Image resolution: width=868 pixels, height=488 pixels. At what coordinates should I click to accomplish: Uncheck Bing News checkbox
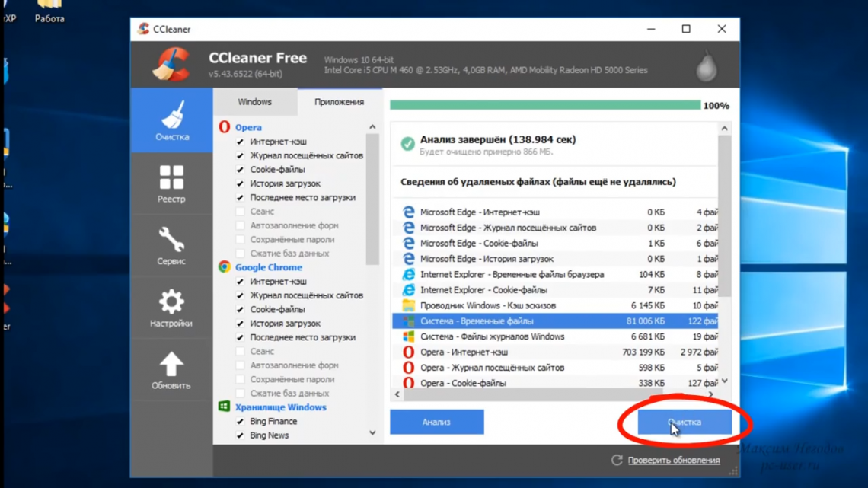pos(240,435)
